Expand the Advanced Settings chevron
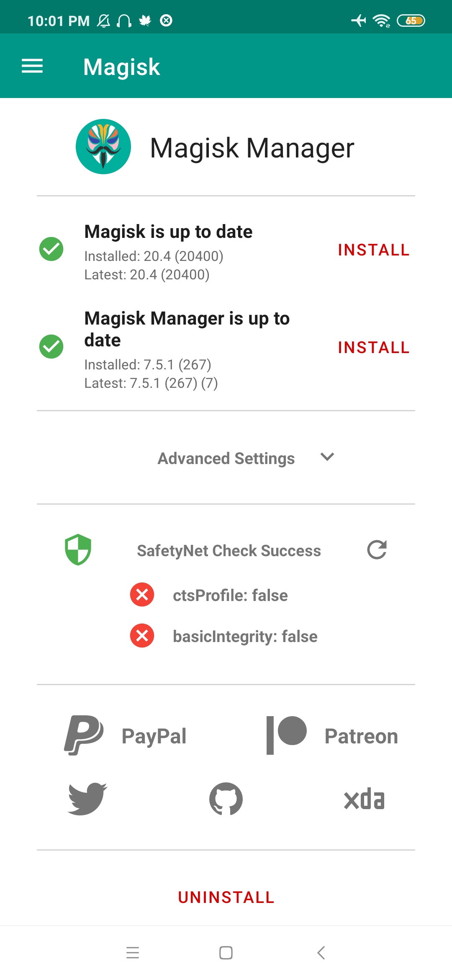 tap(327, 457)
